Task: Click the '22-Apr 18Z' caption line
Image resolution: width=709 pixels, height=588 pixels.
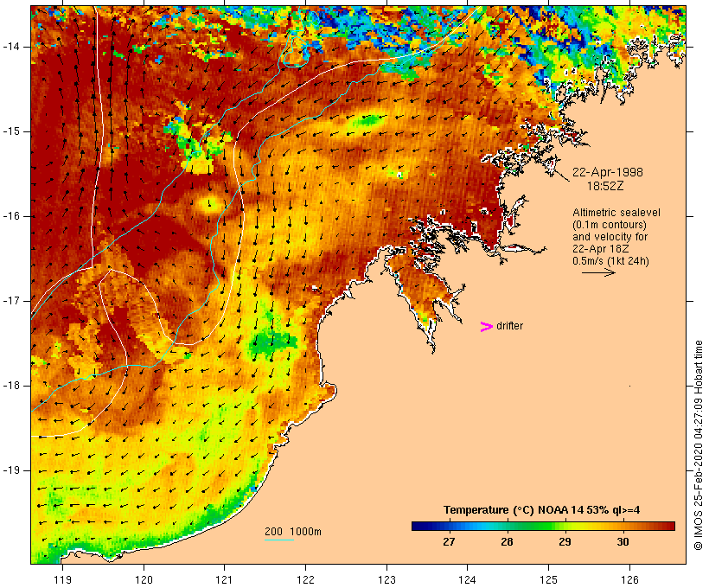Action: pos(600,249)
